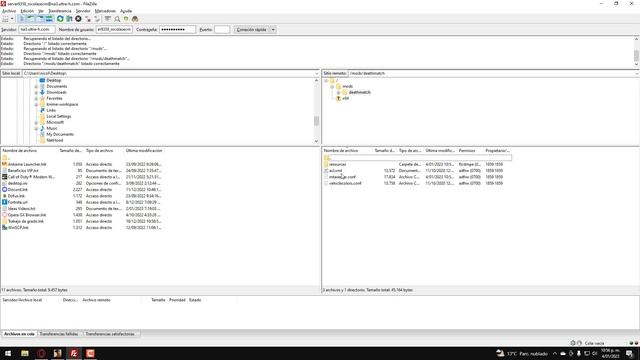Sort local files by Última modificación column
The width and height of the screenshot is (640, 360).
(x=144, y=151)
